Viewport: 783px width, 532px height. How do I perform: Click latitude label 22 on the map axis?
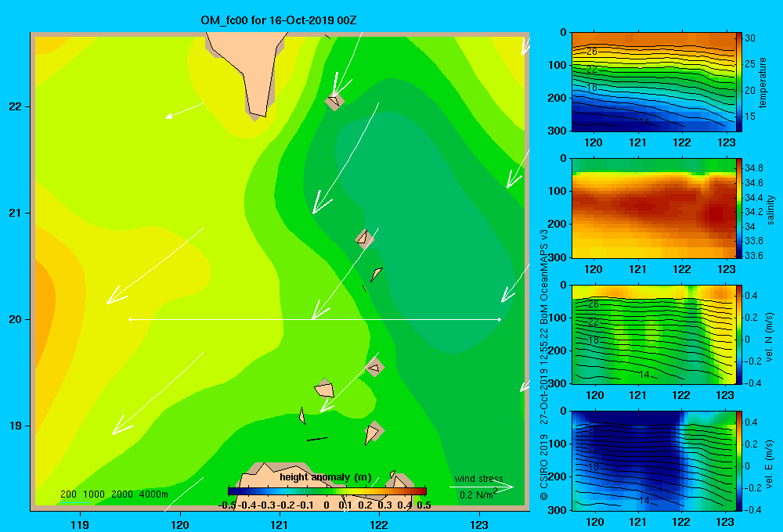(16, 106)
